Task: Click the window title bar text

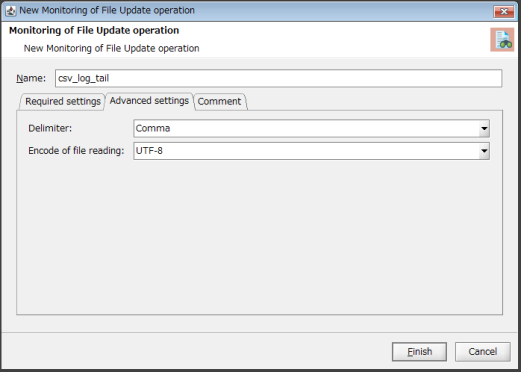Action: [107, 10]
